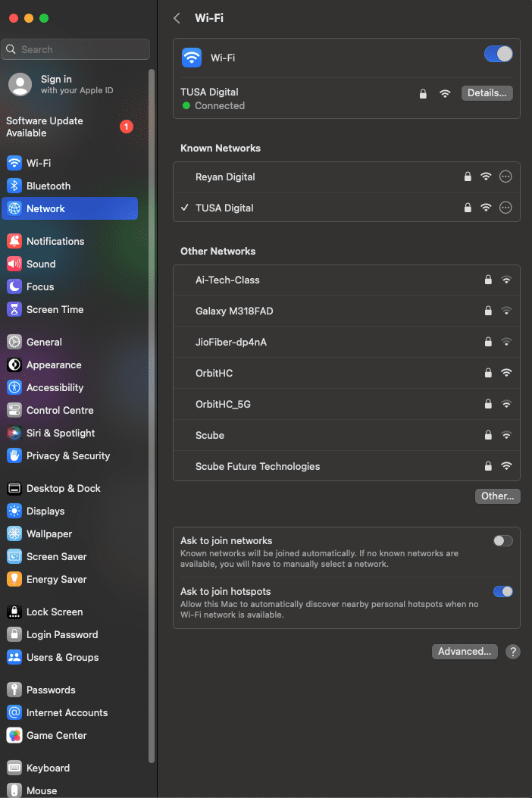Open Wi-Fi in the sidebar

70,163
